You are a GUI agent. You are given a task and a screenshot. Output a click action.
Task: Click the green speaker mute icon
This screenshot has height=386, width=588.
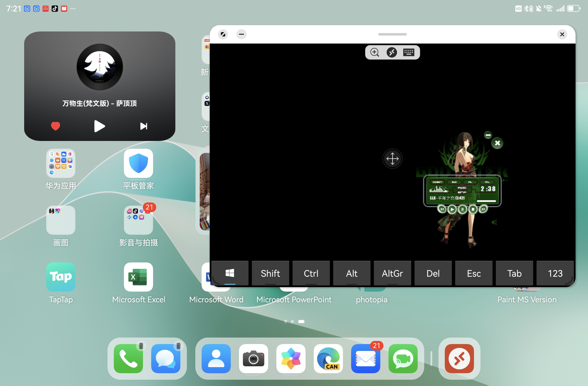click(x=494, y=222)
